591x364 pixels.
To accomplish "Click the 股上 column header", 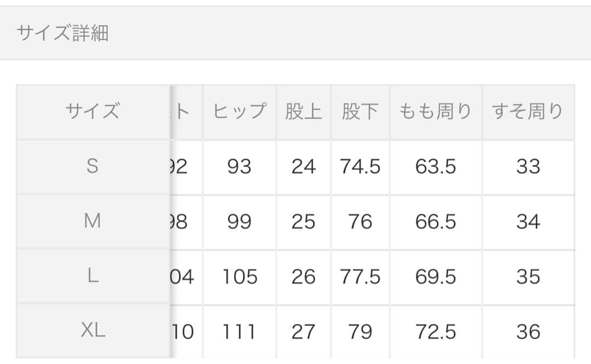I will pyautogui.click(x=303, y=112).
